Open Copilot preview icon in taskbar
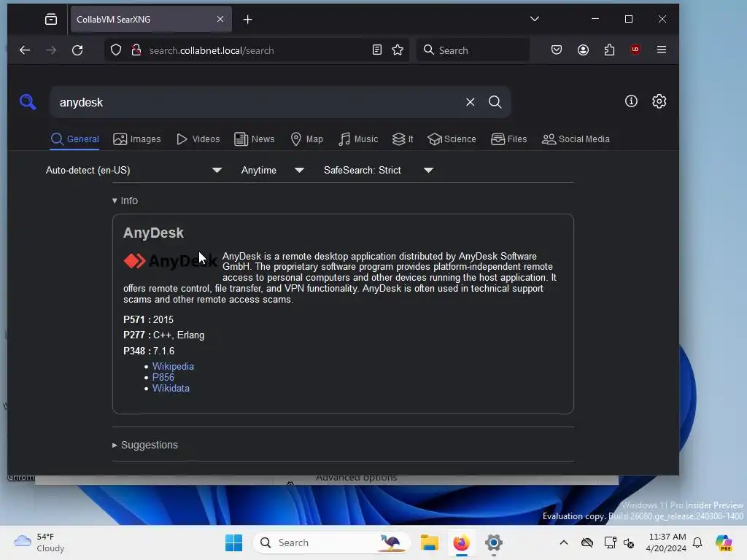The image size is (747, 560). (724, 542)
